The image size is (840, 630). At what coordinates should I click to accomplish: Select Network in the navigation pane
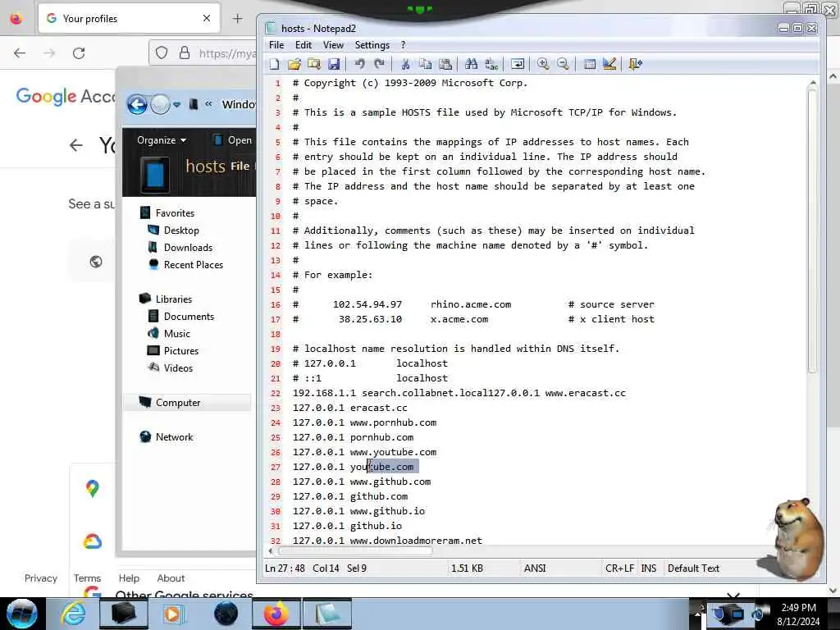pyautogui.click(x=166, y=436)
